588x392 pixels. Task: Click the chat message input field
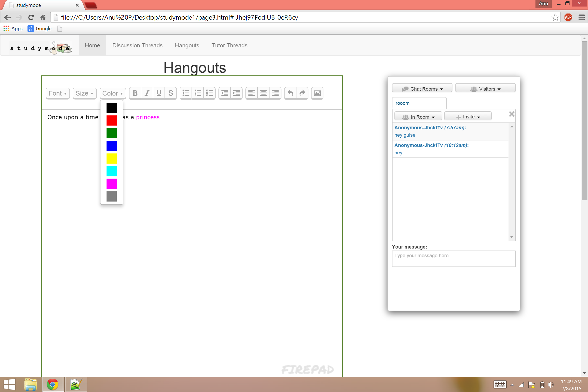point(454,259)
